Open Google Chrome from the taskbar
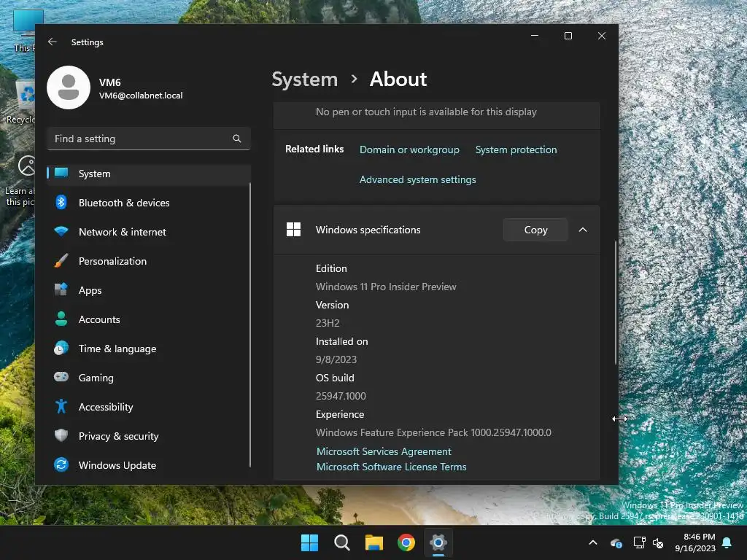This screenshot has width=747, height=560. (x=406, y=542)
